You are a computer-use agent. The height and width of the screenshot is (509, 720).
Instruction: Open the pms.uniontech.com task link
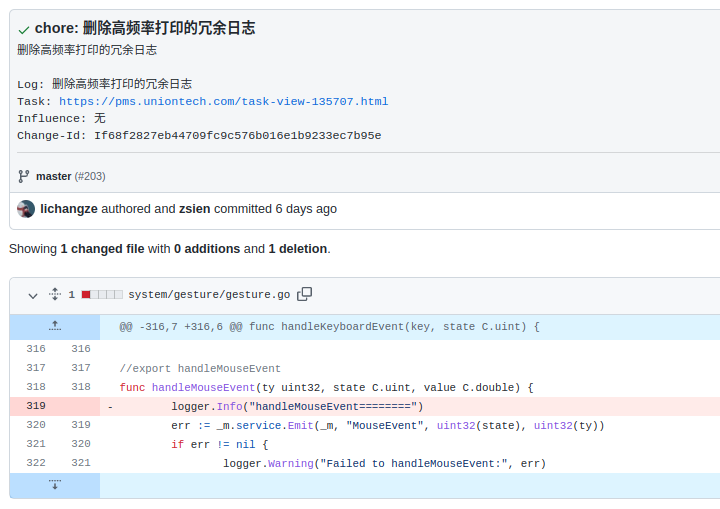coord(223,101)
